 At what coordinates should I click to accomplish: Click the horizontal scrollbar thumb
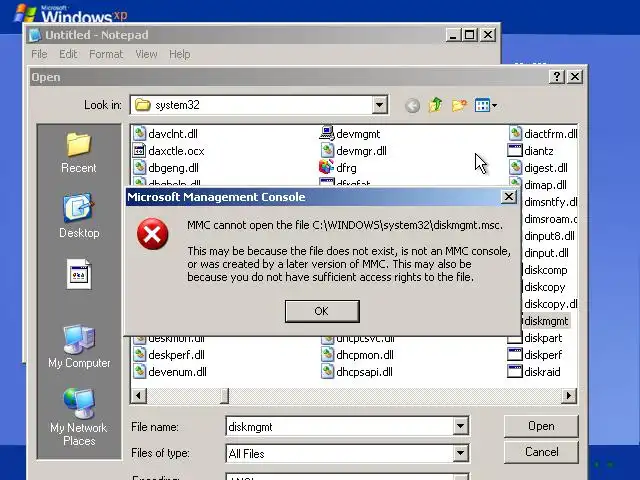(224, 395)
